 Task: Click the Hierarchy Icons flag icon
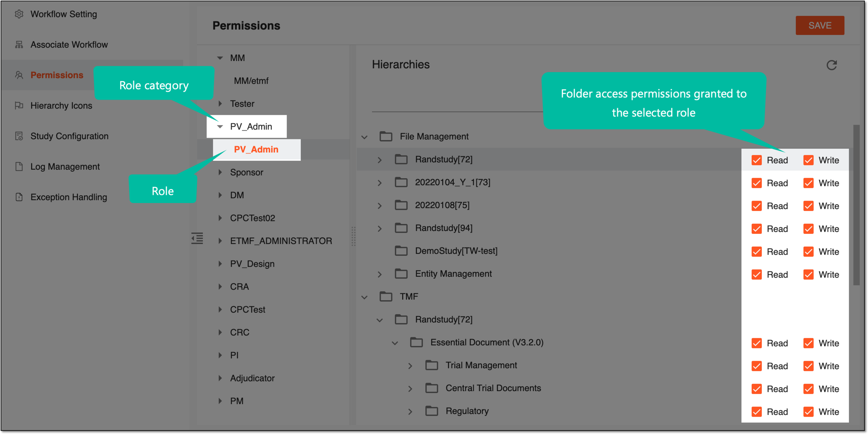[x=19, y=105]
